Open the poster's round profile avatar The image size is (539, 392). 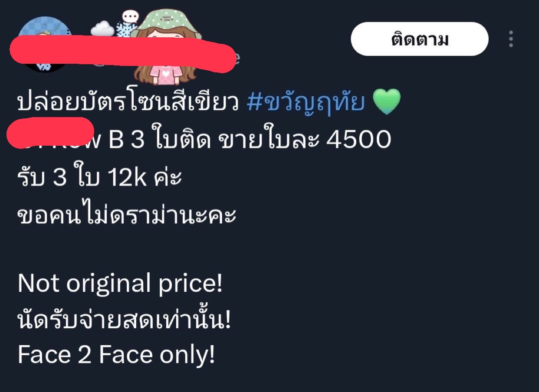[45, 45]
